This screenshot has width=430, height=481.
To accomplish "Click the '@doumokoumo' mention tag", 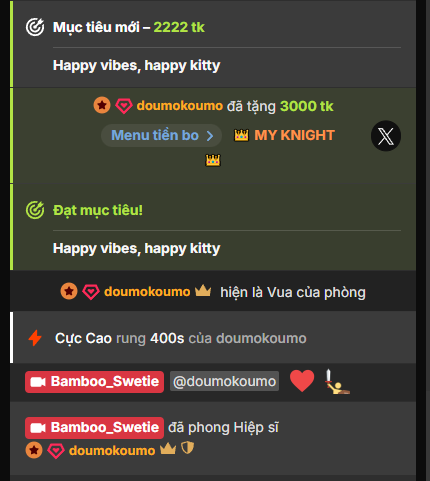I will pyautogui.click(x=224, y=381).
